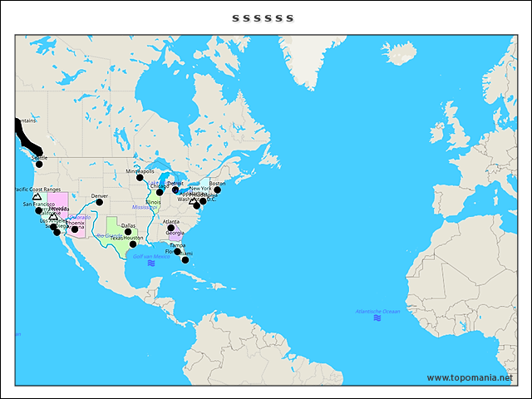The image size is (532, 399).
Task: Click the Seattle city marker
Action: click(39, 164)
